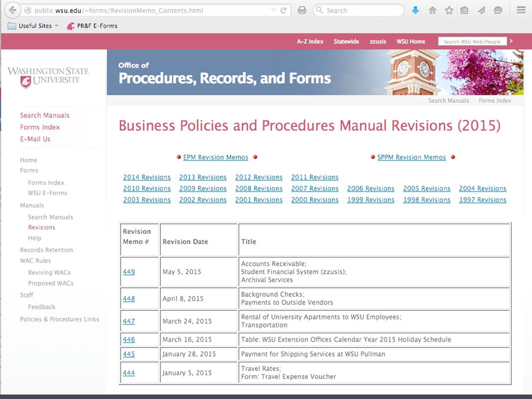Screen dimensions: 532x399
Task: Click Forms Index in red sidebar links
Action: coord(40,127)
